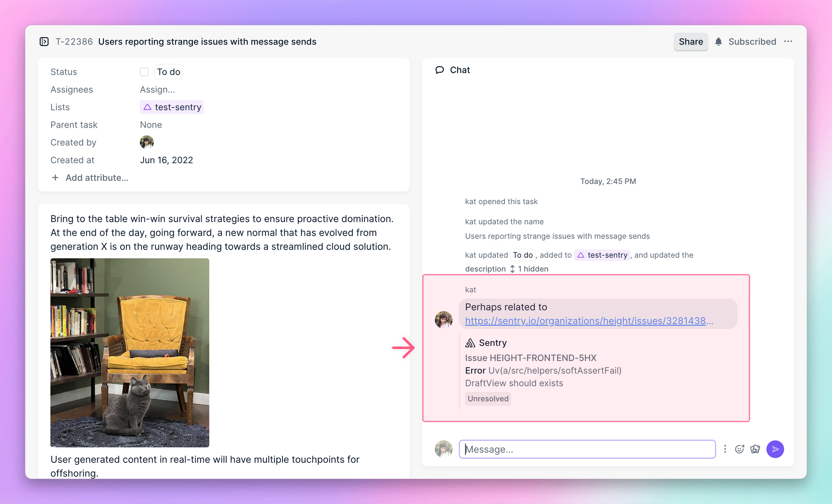Screen dimensions: 832x504
Task: Open the test-sentry list tag
Action: click(x=172, y=107)
